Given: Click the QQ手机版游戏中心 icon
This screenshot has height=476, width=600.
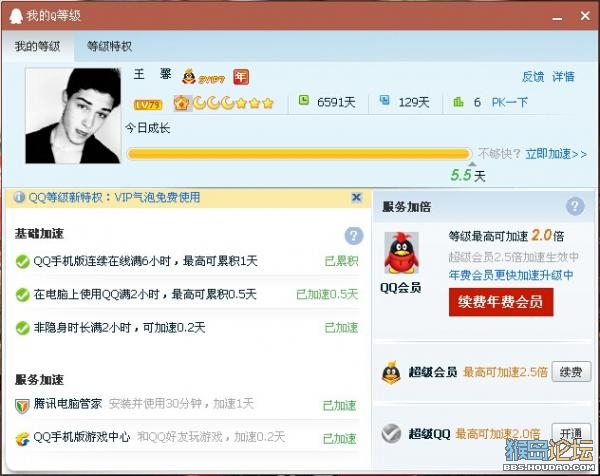Looking at the screenshot, I should 22,439.
